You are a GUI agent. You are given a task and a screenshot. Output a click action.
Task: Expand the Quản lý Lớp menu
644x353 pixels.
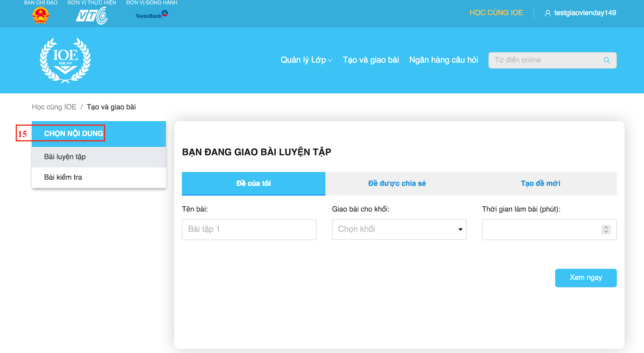click(306, 60)
